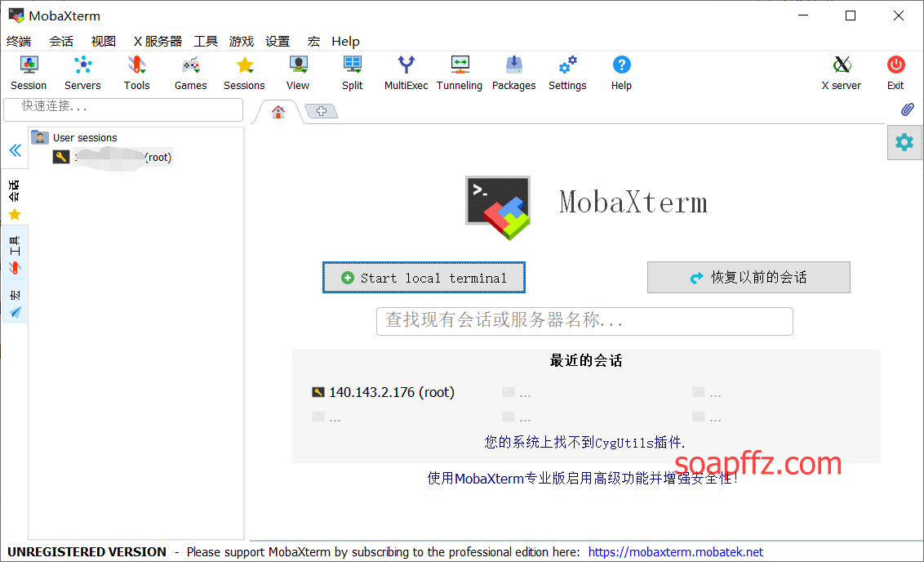Open a new tab with plus button
Screen dimensions: 924x562
click(321, 111)
